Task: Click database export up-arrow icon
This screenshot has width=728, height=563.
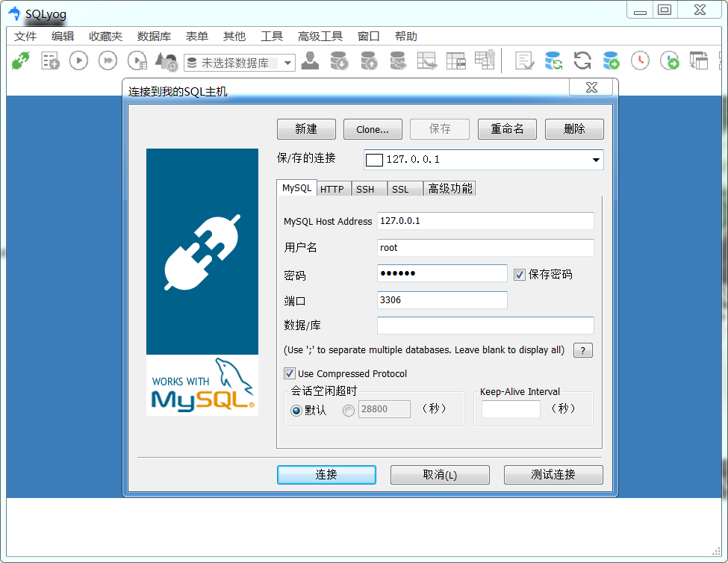Action: click(369, 60)
